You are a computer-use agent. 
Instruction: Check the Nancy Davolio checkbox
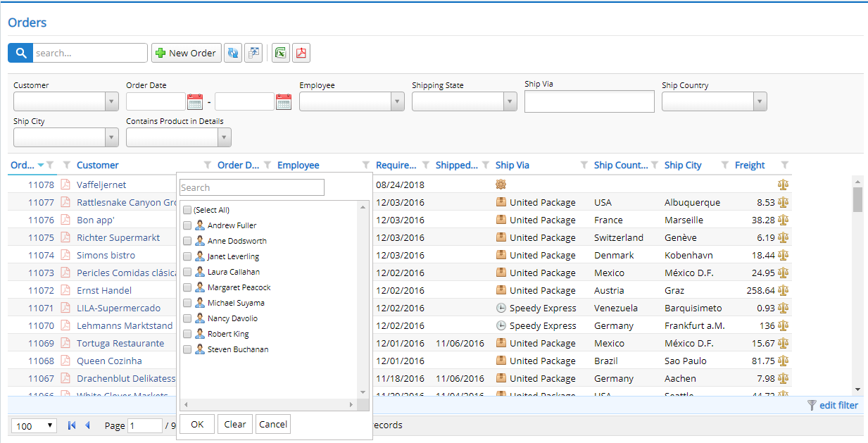coord(187,318)
